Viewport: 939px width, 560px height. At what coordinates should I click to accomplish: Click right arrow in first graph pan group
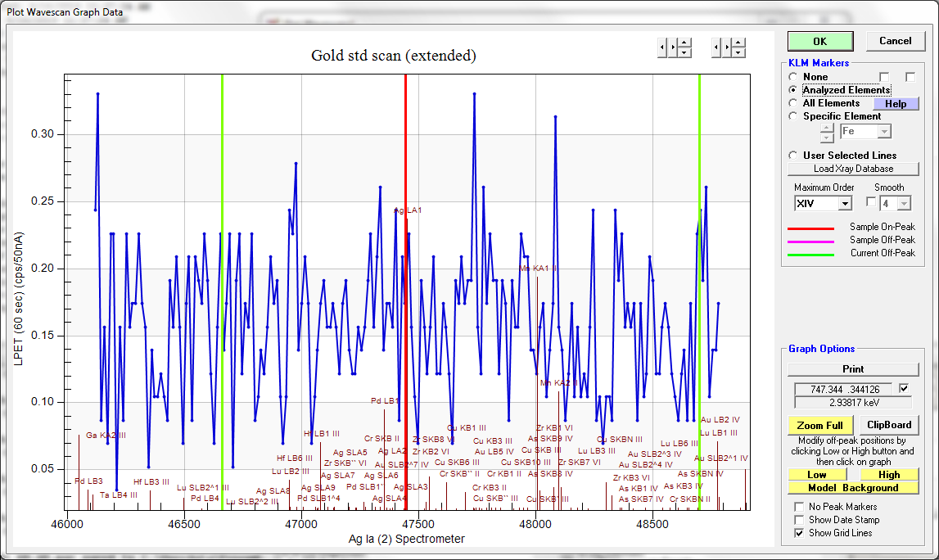click(673, 47)
